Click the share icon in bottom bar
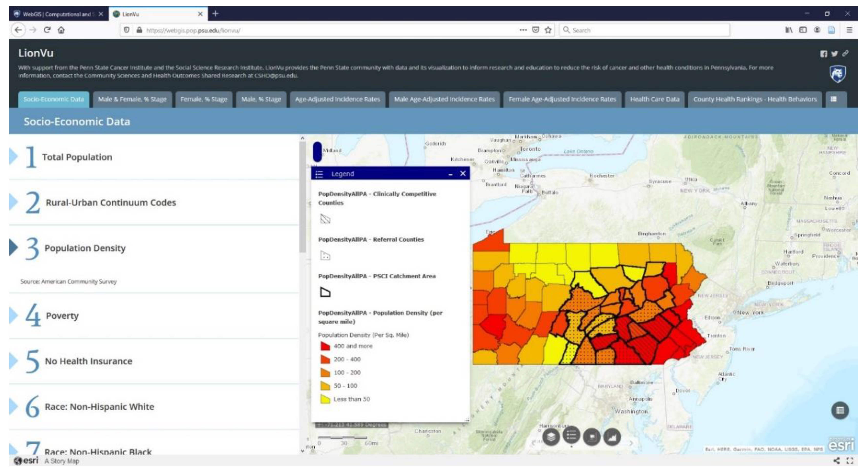 coord(836,461)
